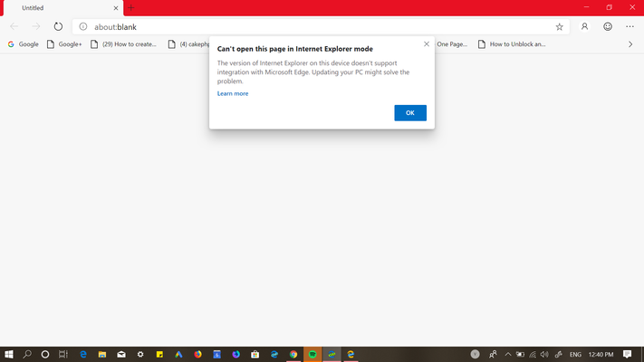644x362 pixels.
Task: Open the People icon in system tray
Action: click(x=493, y=354)
